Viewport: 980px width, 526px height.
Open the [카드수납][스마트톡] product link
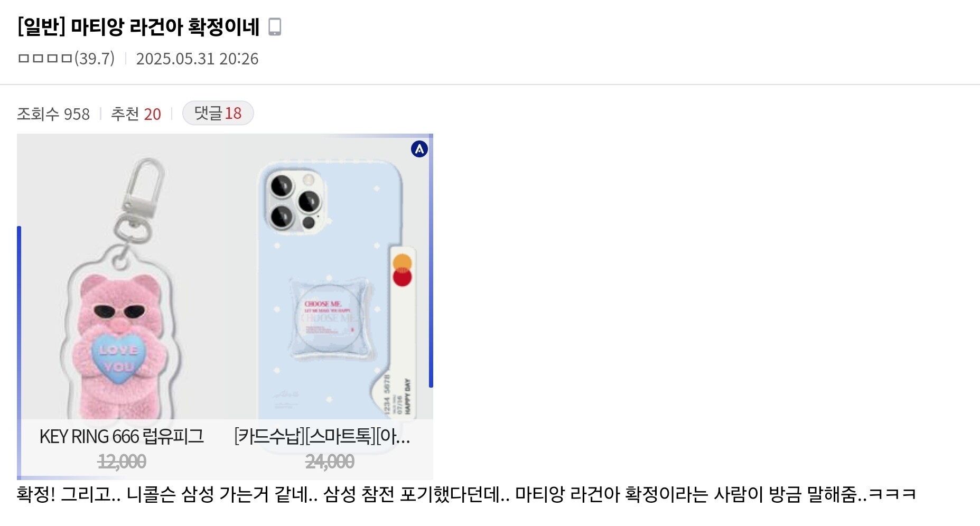coord(322,437)
